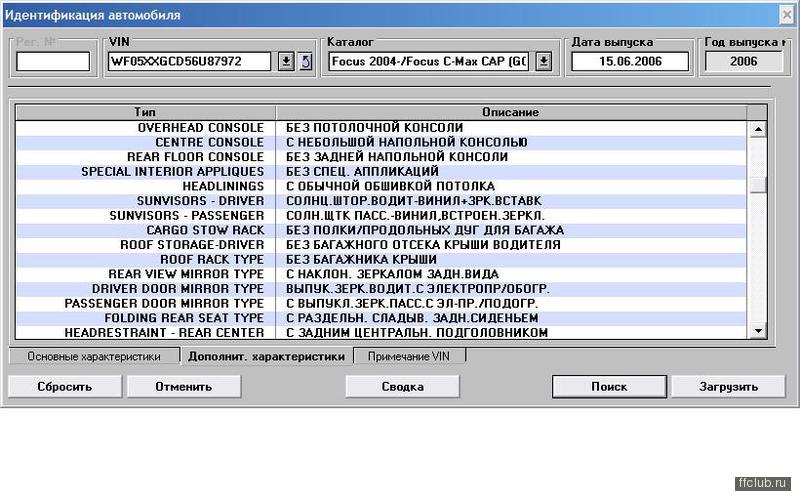Select the HEADLININGS row
The width and height of the screenshot is (800, 500).
pos(381,186)
